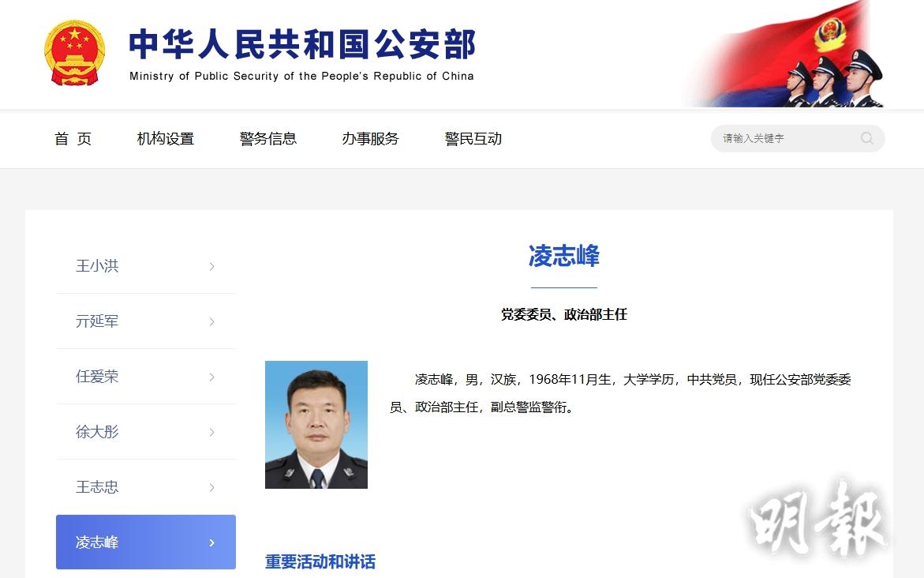Viewport: 924px width, 578px height.
Task: Click the search magnifier icon
Action: 867,138
